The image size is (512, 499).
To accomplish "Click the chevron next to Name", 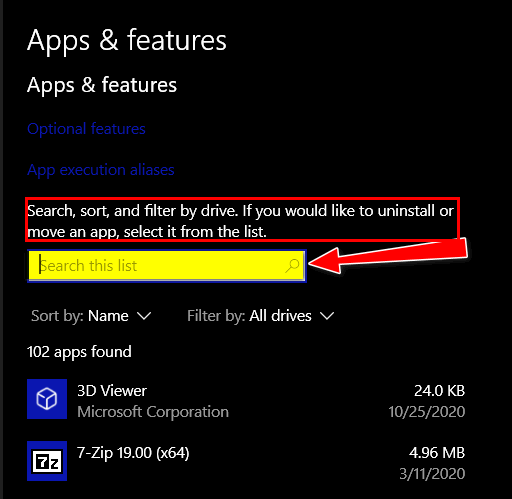I will 144,316.
